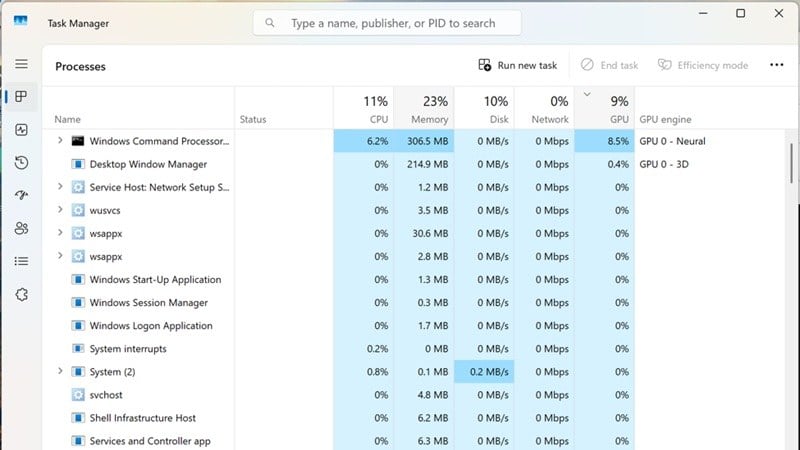Image resolution: width=800 pixels, height=450 pixels.
Task: Select the Processes sidebar icon
Action: (21, 96)
